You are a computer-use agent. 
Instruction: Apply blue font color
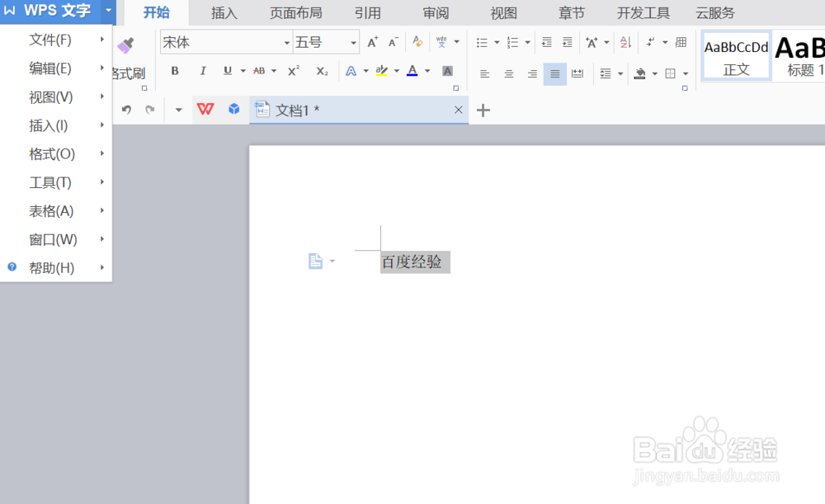412,71
